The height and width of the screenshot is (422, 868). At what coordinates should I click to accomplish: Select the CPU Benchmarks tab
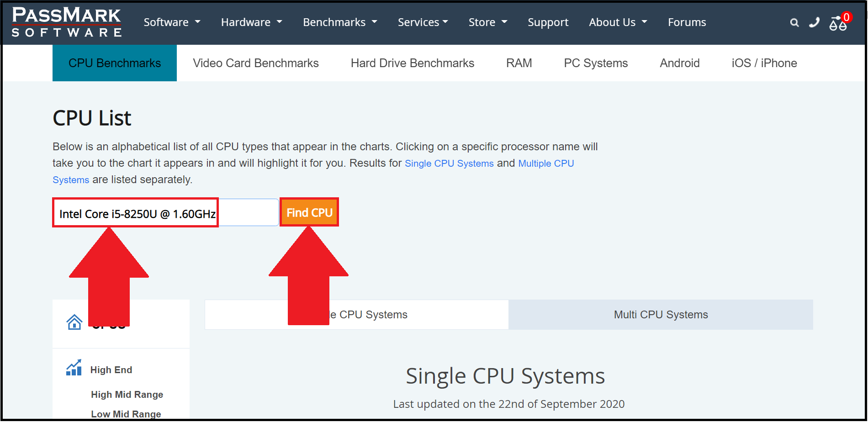pos(114,63)
